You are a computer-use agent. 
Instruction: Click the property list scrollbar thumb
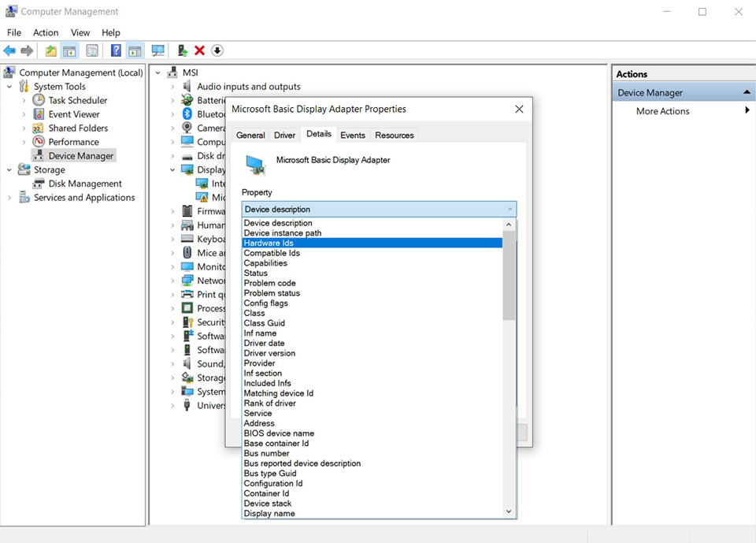pyautogui.click(x=509, y=275)
